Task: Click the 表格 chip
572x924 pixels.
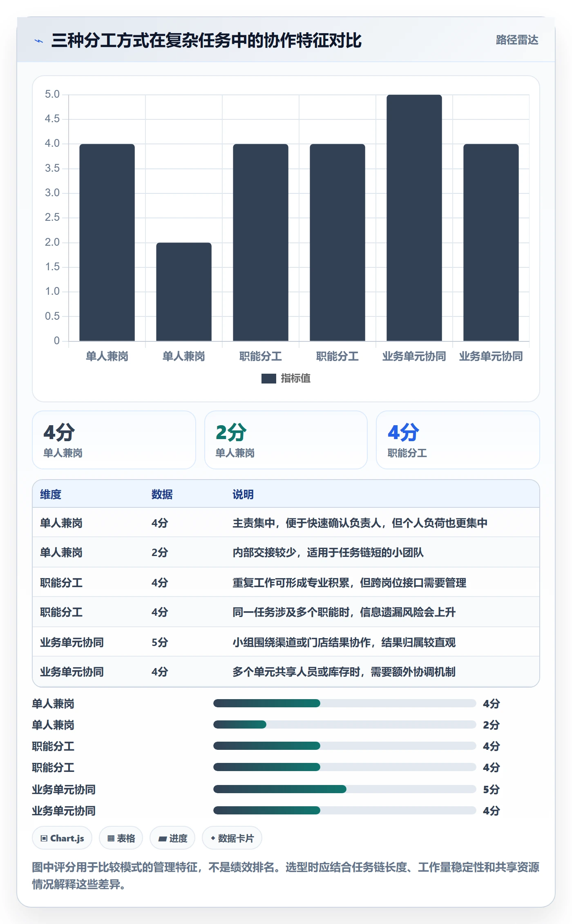Action: (121, 838)
